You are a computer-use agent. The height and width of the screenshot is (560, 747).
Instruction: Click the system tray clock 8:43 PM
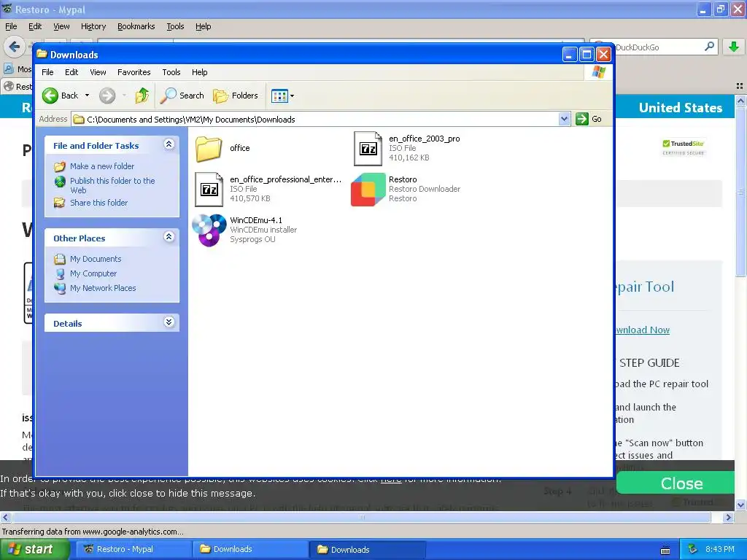click(x=720, y=550)
